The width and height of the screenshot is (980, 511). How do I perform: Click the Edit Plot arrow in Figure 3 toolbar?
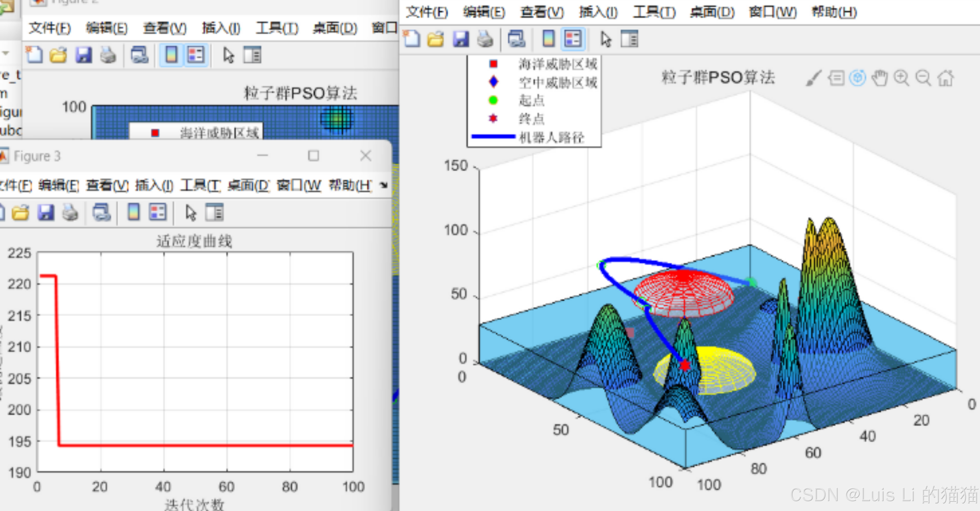(190, 212)
